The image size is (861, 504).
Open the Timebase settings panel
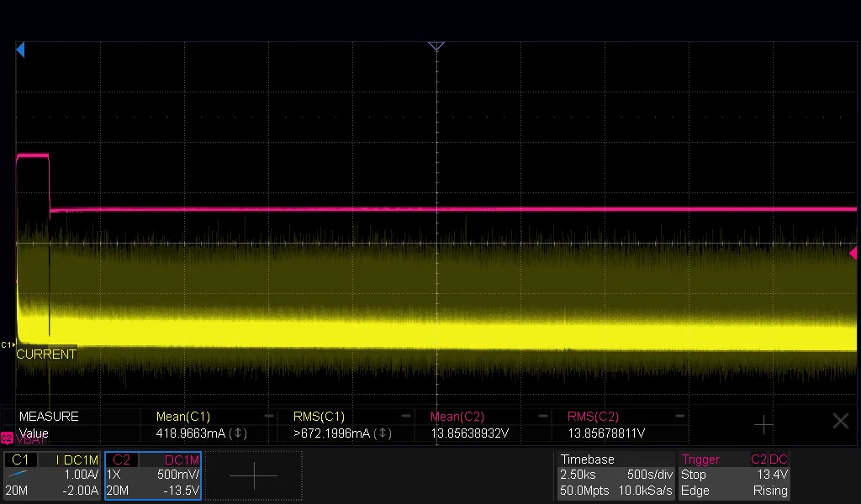(x=615, y=475)
